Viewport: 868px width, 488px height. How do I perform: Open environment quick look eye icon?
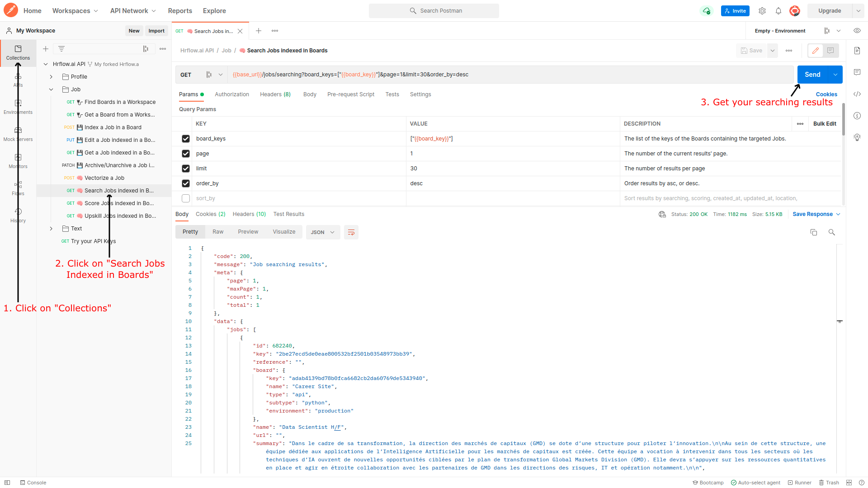[857, 31]
